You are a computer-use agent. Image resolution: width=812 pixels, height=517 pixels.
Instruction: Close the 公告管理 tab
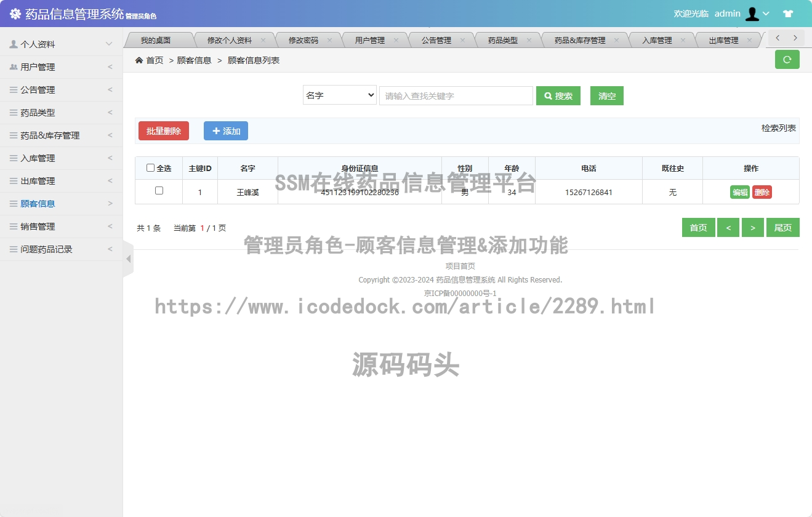click(462, 40)
